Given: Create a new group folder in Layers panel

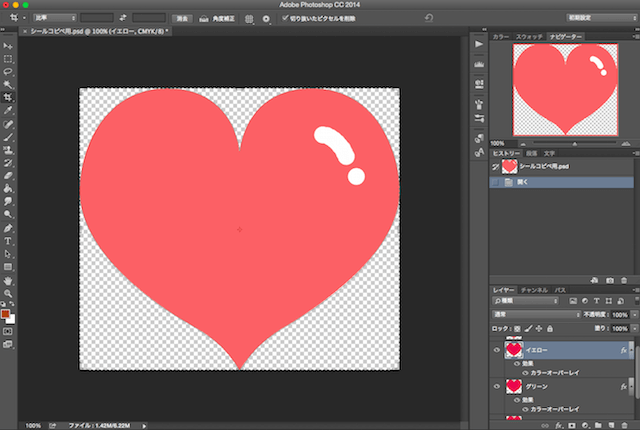Looking at the screenshot, I should [x=598, y=425].
